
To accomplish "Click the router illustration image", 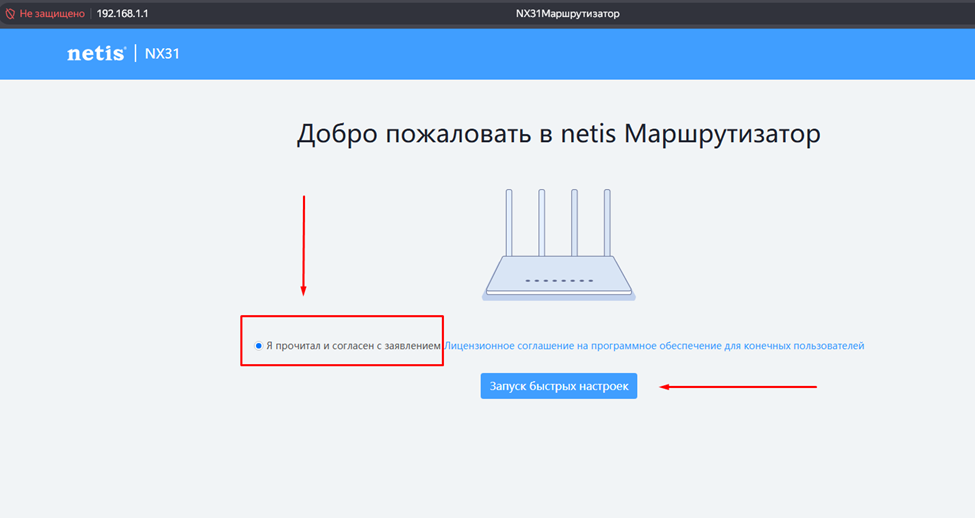I will click(x=558, y=245).
